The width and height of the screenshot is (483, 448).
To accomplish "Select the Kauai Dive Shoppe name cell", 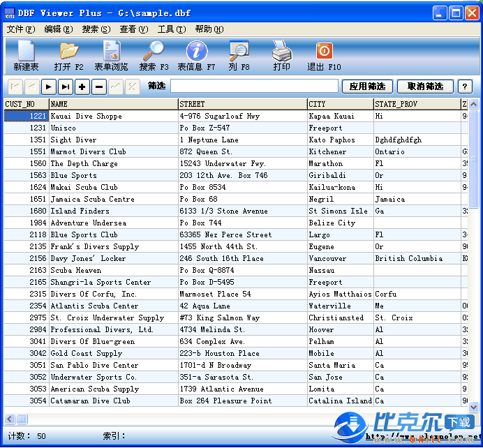I will pyautogui.click(x=114, y=116).
